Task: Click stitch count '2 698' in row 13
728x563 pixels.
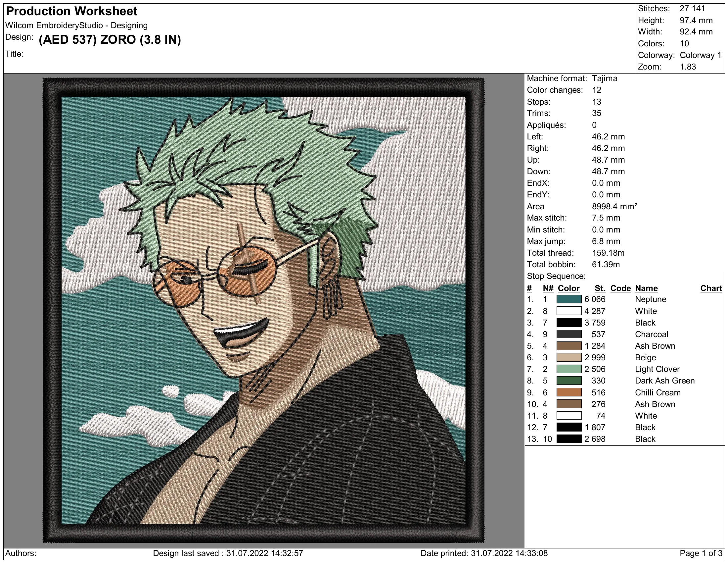Action: (x=595, y=439)
